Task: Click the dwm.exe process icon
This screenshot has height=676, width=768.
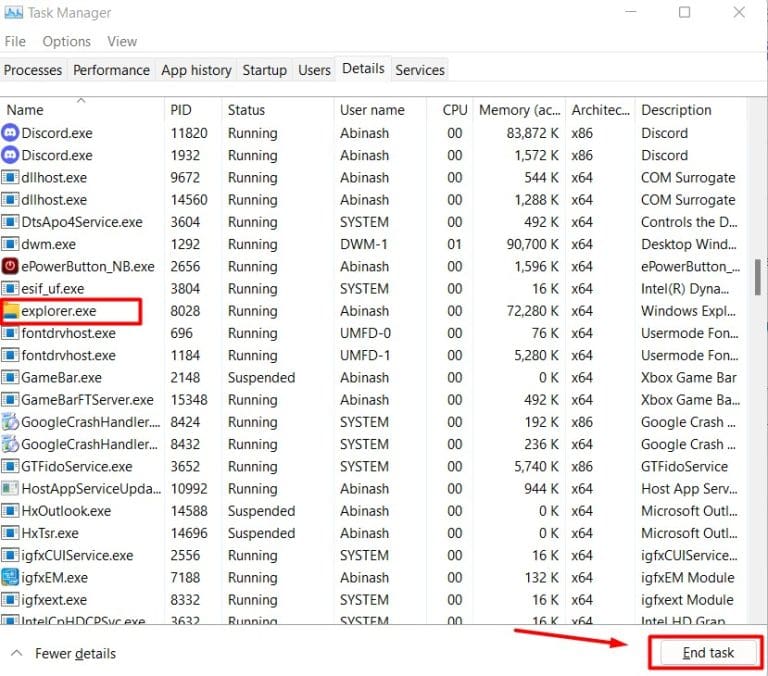Action: point(11,244)
